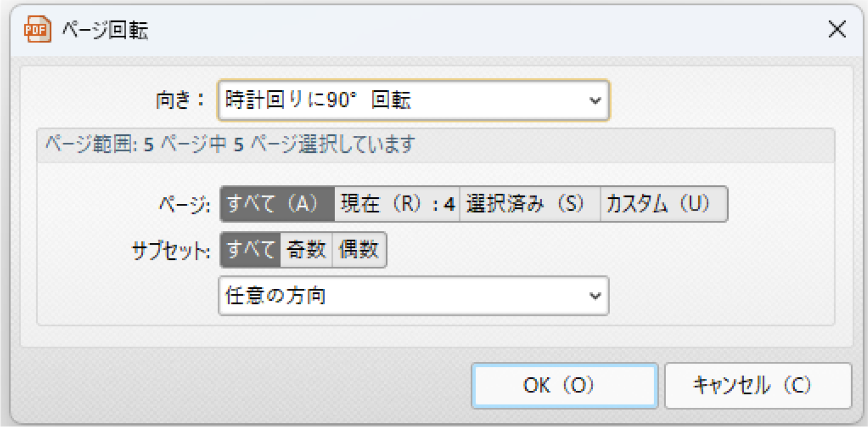Screen dimensions: 868x427
Task: Click the ページ範囲 header bar text
Action: (230, 146)
